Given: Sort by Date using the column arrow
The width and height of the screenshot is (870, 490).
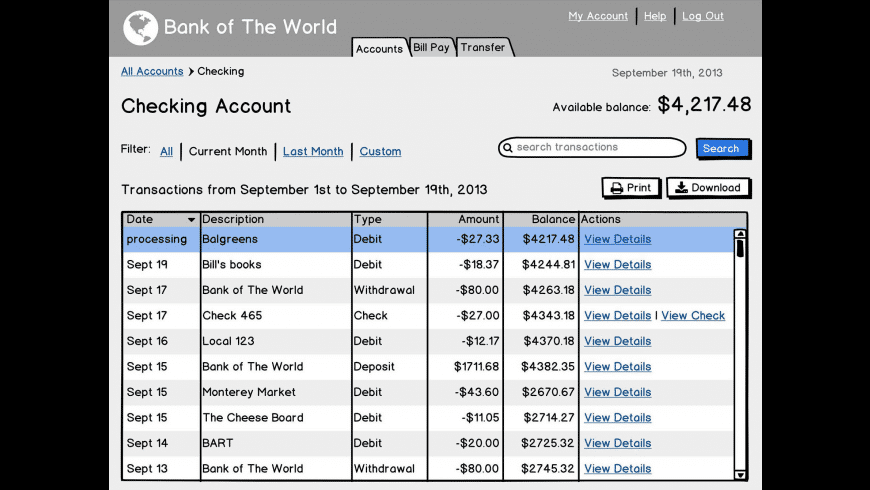Looking at the screenshot, I should pos(191,220).
